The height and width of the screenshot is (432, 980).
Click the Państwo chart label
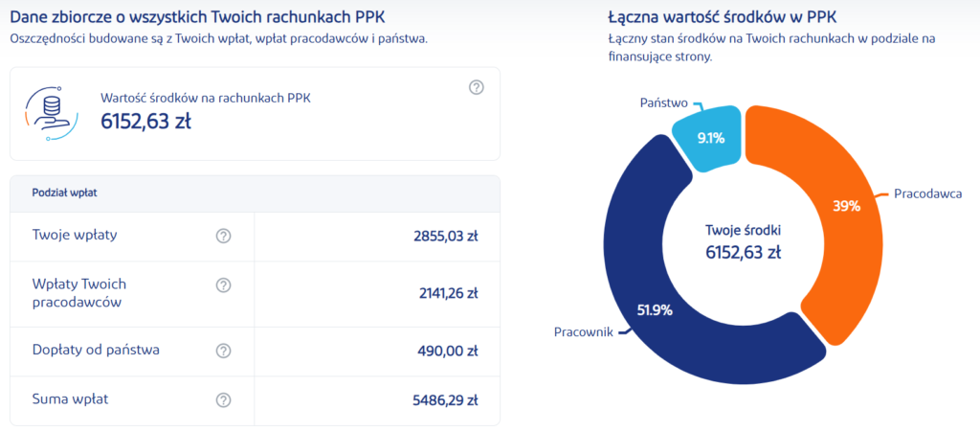click(664, 102)
